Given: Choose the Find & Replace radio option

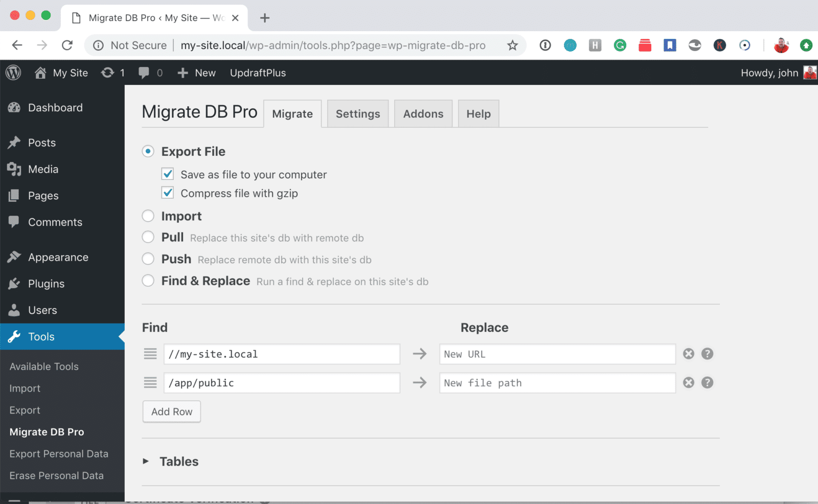Looking at the screenshot, I should [148, 281].
